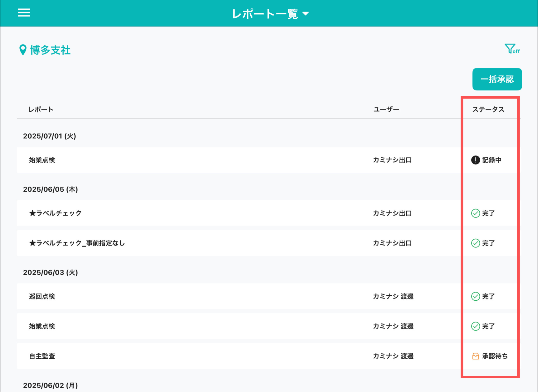The height and width of the screenshot is (392, 538).
Task: Click the レポート一覧 title text
Action: click(x=265, y=14)
